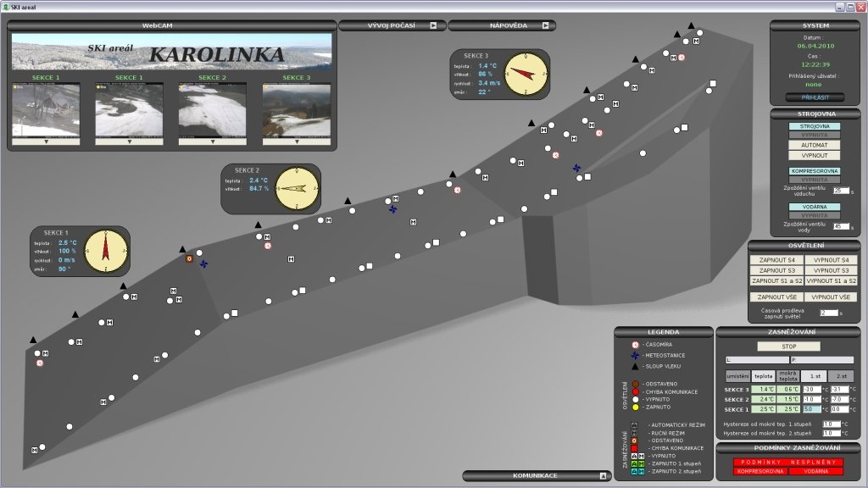Click the yellow Zapnuto light legend icon

click(x=635, y=407)
